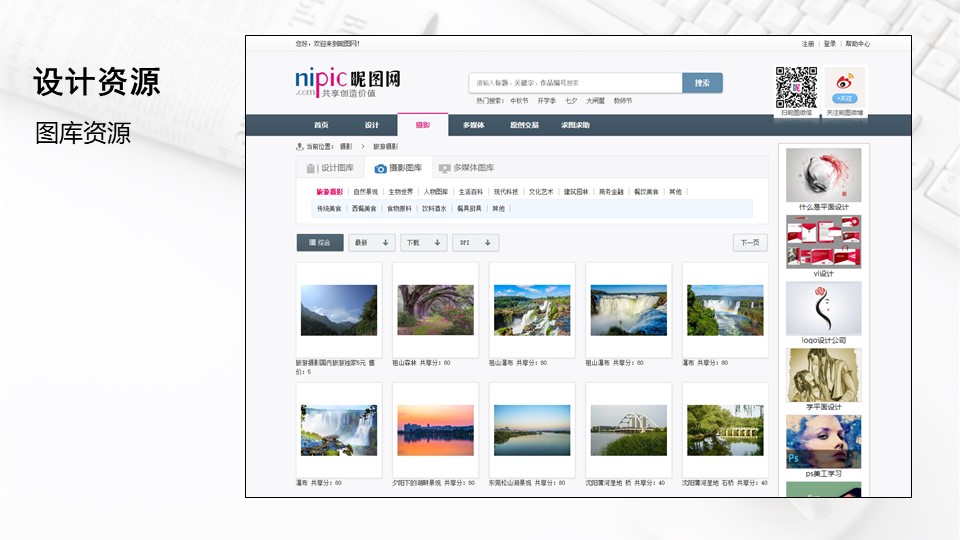960x540 pixels.
Task: Select the 餐饮美食 category
Action: click(x=646, y=192)
